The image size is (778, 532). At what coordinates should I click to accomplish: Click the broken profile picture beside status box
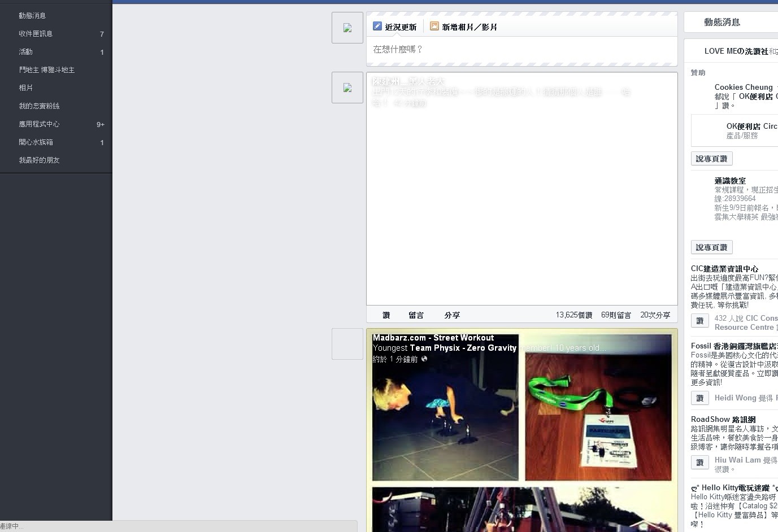347,28
